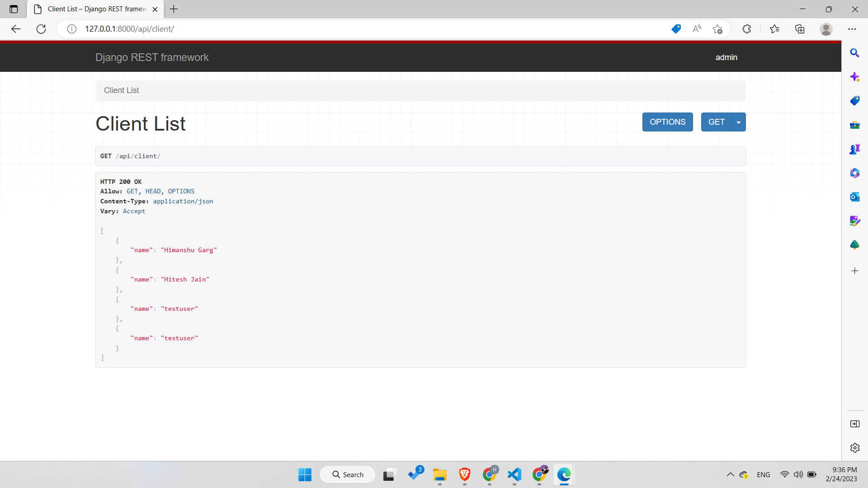The image size is (868, 488).
Task: Add this page to favorites
Action: (x=717, y=29)
